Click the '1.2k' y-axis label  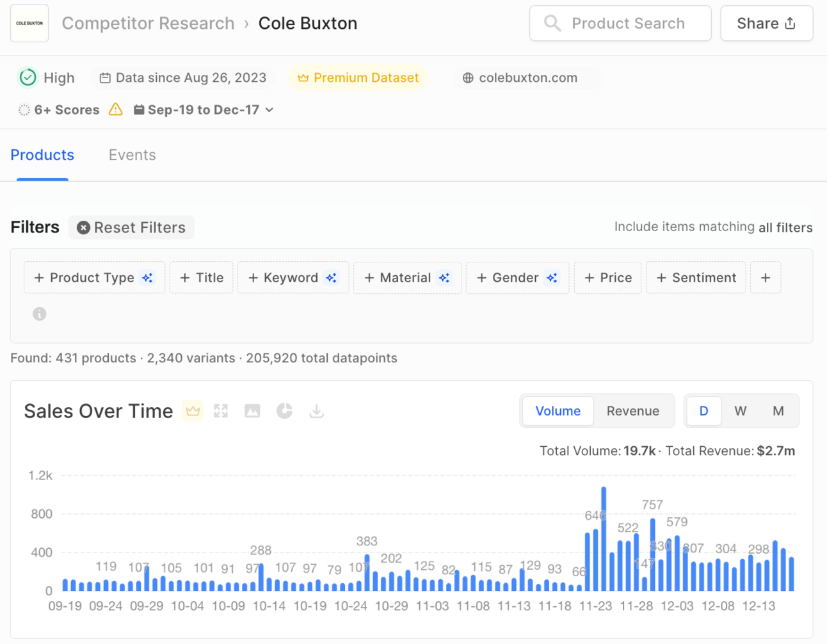pos(40,476)
